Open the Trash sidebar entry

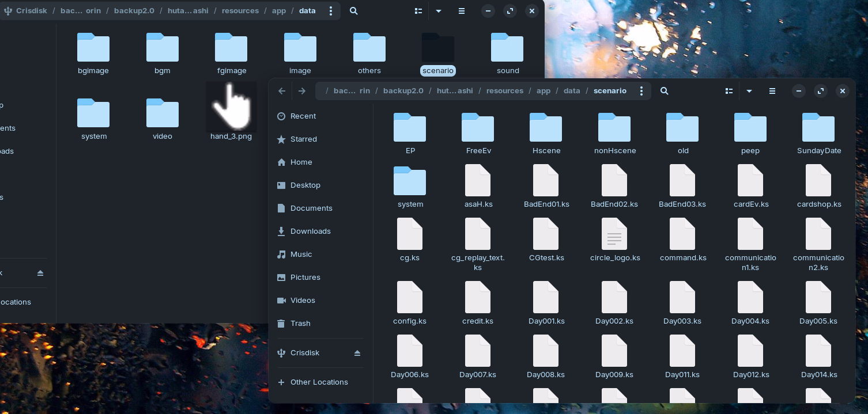[300, 324]
